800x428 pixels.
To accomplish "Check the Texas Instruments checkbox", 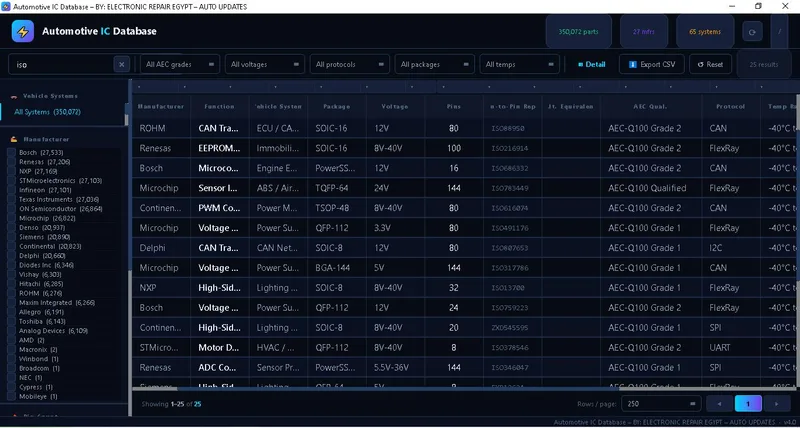I will (11, 199).
